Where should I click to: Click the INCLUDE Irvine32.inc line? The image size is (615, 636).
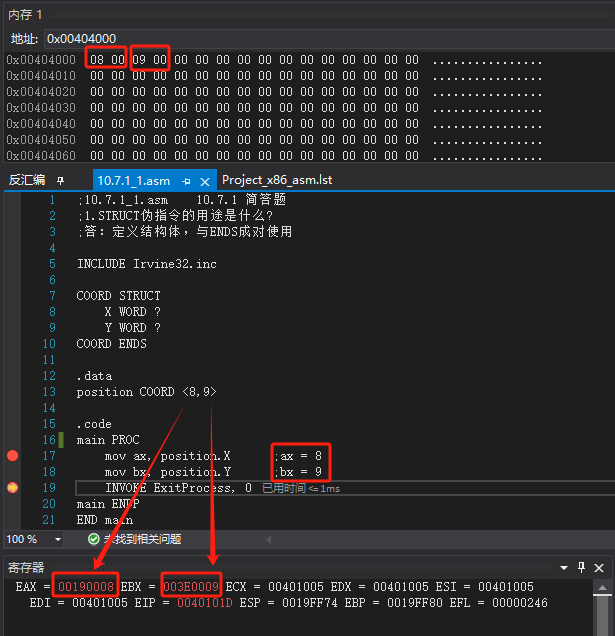(x=147, y=264)
